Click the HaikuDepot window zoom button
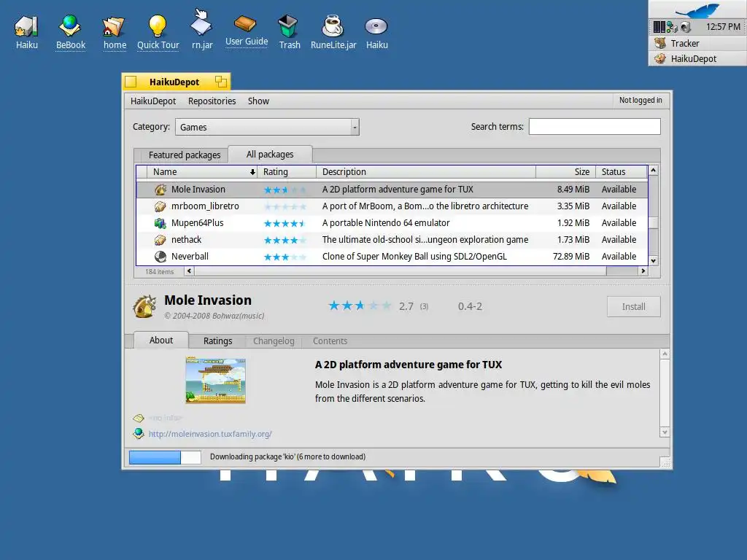The height and width of the screenshot is (560, 747). 220,82
